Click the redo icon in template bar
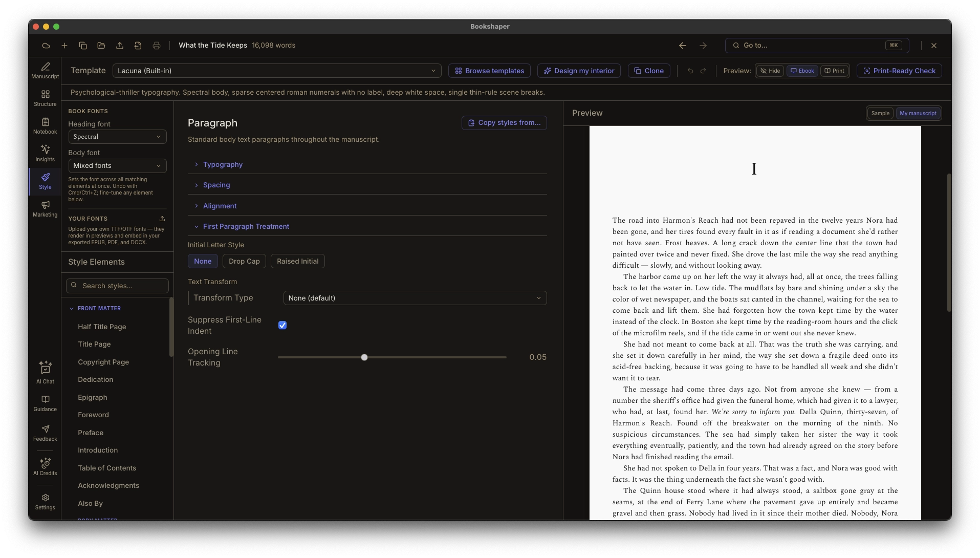Screen dimensions: 980x558 pyautogui.click(x=703, y=71)
